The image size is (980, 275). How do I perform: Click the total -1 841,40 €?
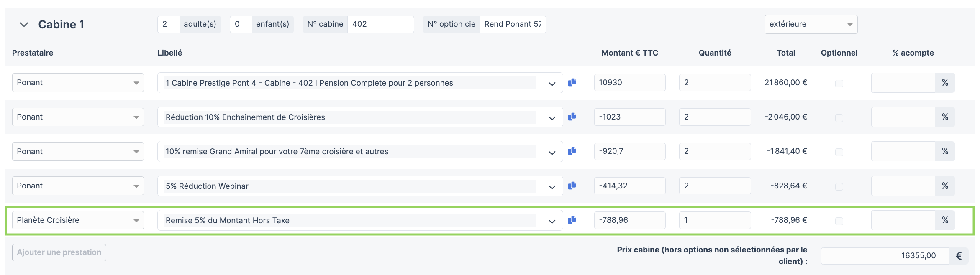[x=787, y=151]
